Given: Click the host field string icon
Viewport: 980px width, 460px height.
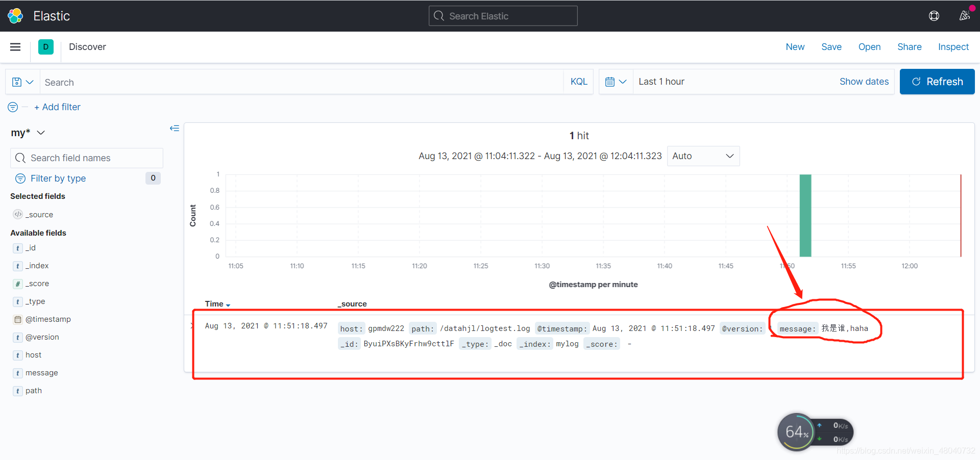Looking at the screenshot, I should 18,355.
